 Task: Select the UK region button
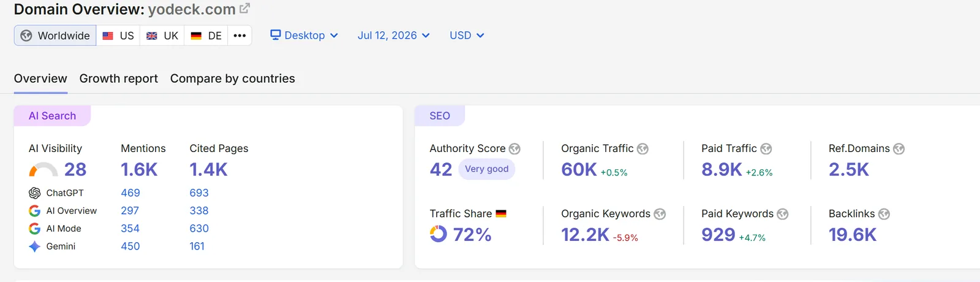(162, 36)
